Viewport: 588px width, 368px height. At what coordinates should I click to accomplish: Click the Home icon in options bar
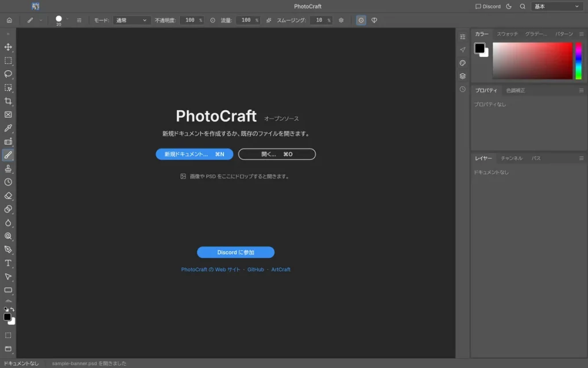9,20
